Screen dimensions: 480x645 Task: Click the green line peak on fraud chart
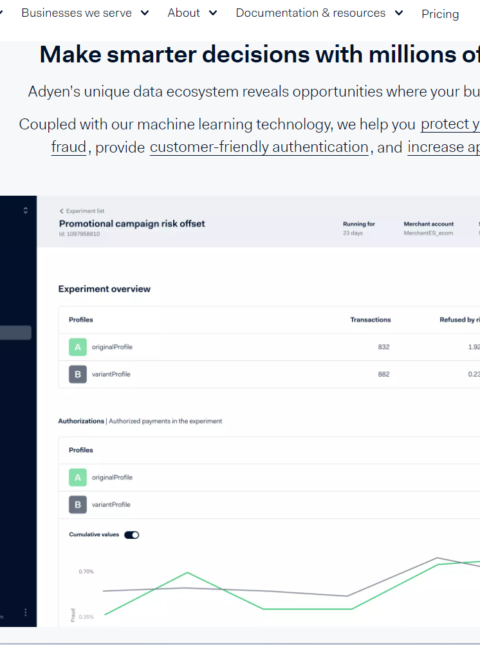[x=188, y=572]
